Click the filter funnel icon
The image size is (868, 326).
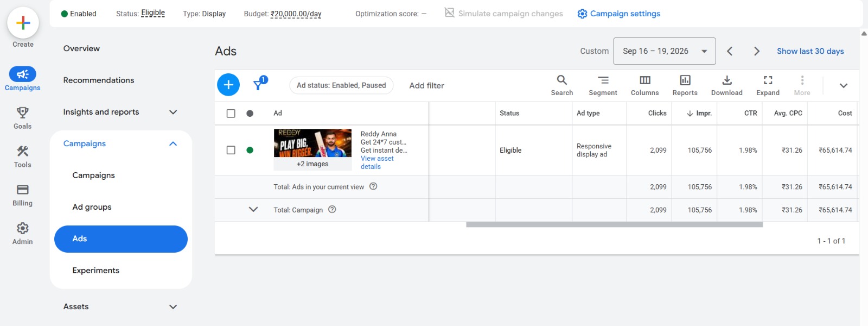[258, 85]
